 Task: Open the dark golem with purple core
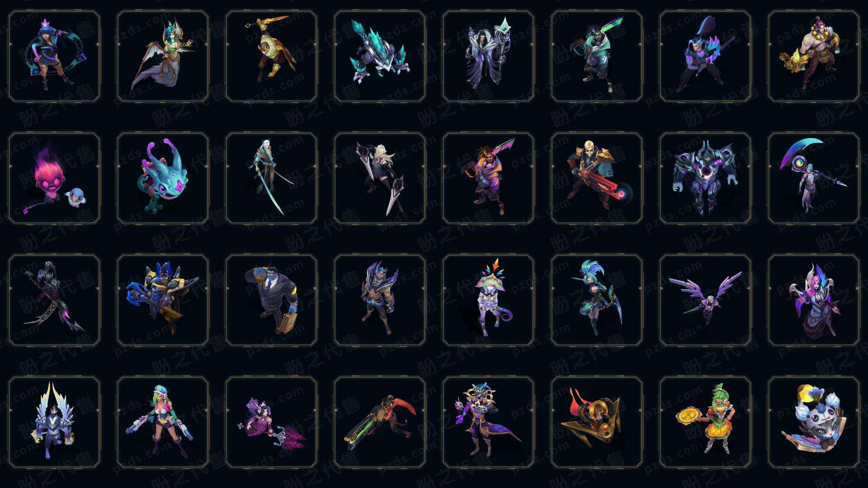705,178
